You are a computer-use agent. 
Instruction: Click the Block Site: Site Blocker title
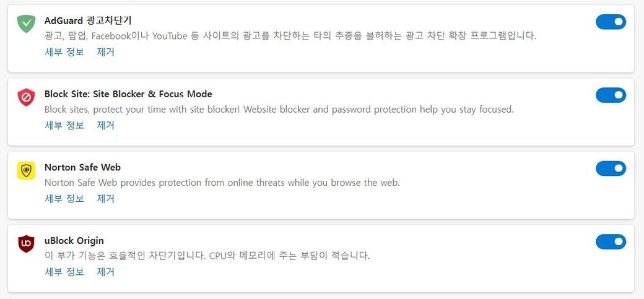coord(128,94)
